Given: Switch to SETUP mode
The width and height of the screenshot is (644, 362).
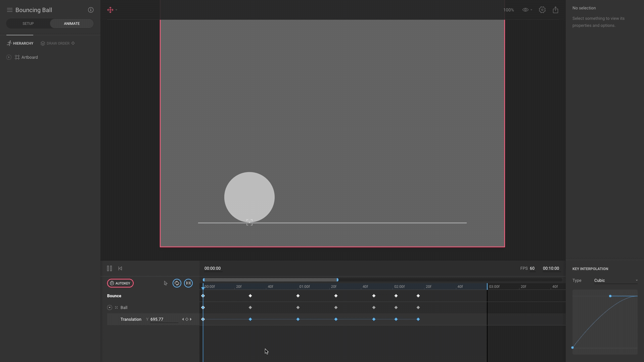Looking at the screenshot, I should click(28, 23).
